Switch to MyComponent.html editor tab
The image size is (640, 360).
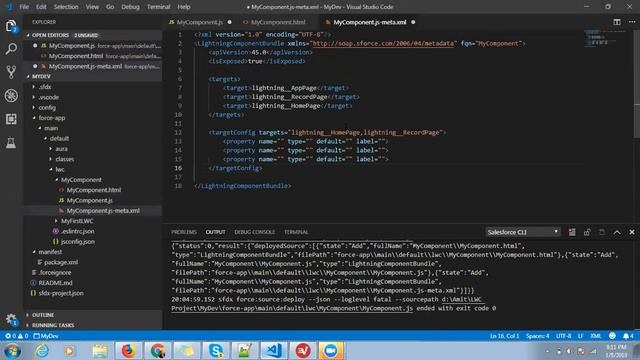(x=278, y=22)
